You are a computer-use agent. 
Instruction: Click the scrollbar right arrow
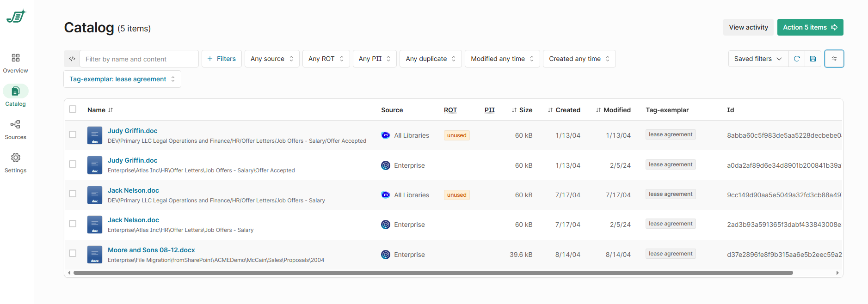[x=837, y=273]
